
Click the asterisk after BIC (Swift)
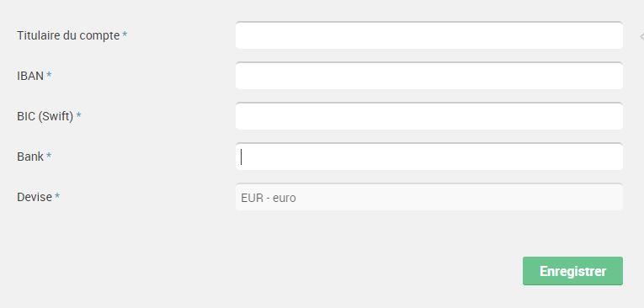coord(79,115)
